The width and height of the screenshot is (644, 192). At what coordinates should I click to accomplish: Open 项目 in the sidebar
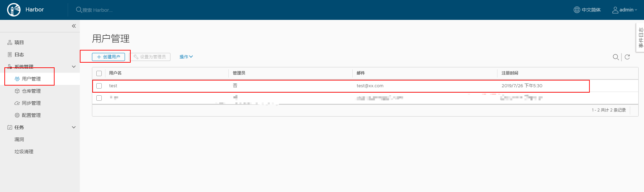coord(19,42)
